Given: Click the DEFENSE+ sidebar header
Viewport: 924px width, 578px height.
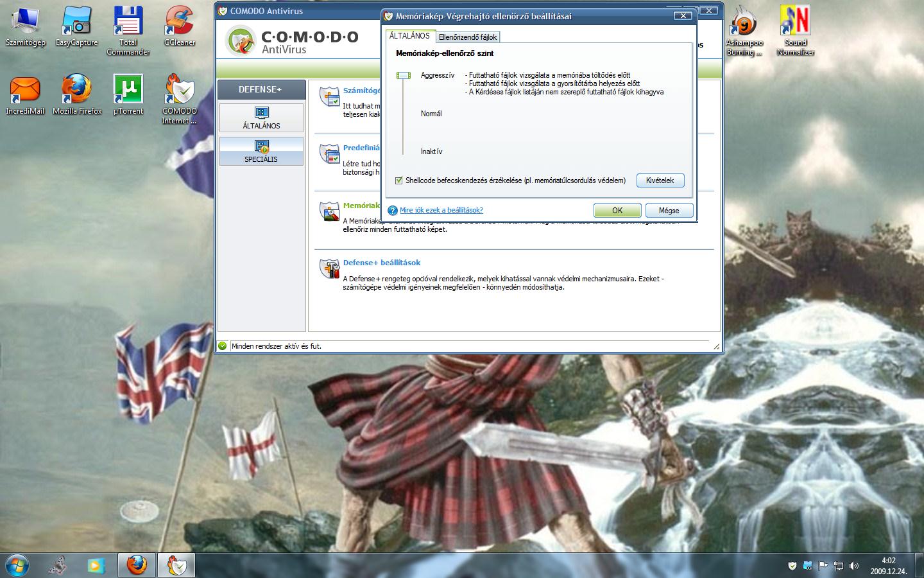Looking at the screenshot, I should point(261,89).
